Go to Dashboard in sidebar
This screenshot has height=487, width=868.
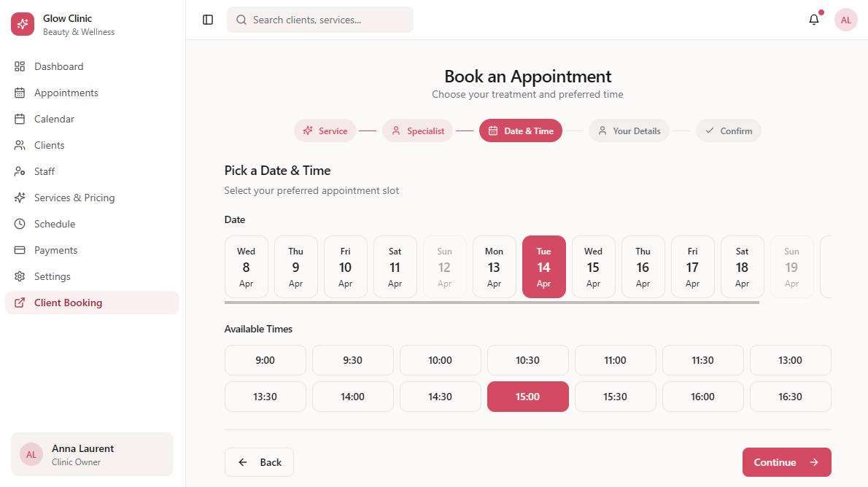(58, 66)
